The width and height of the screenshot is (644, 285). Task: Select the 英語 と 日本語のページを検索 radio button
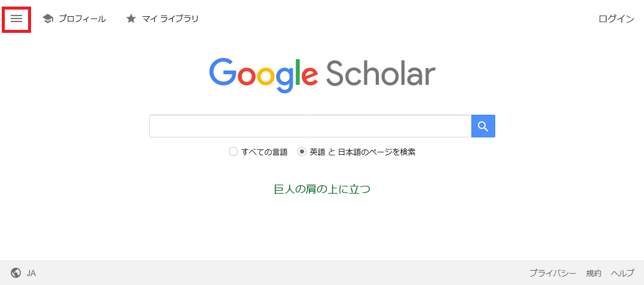point(302,152)
